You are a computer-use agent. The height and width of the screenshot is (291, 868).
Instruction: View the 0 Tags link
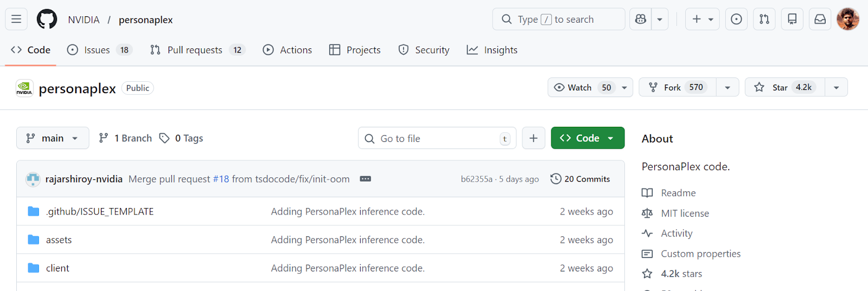click(x=181, y=138)
